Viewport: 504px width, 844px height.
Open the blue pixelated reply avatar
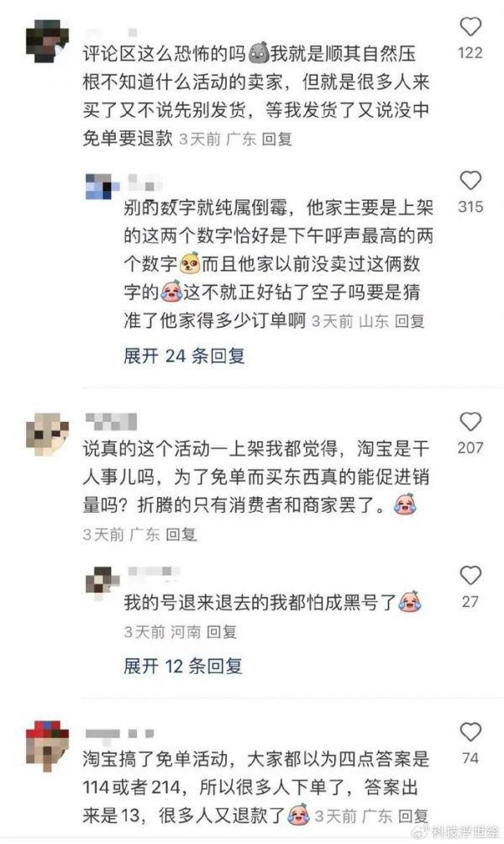[x=102, y=187]
